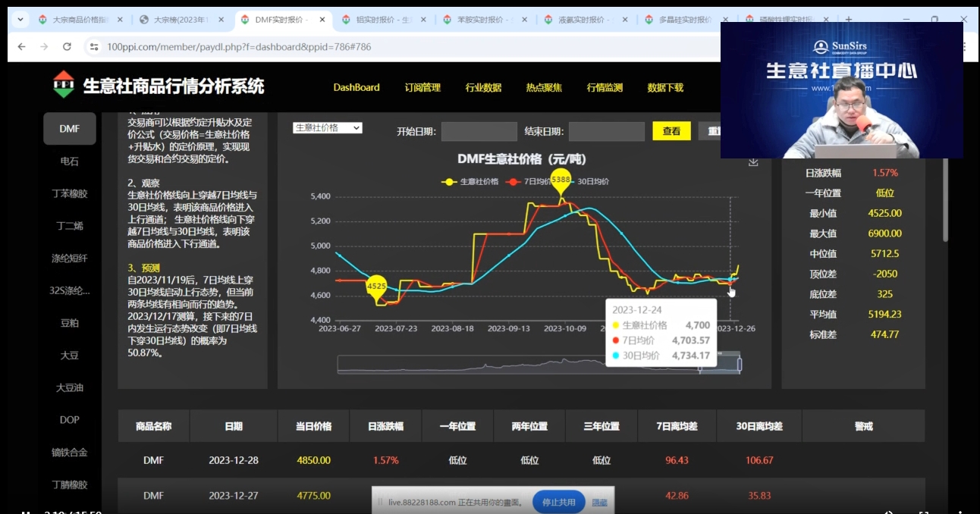
Task: Close the DMF实时报价 tab
Action: (x=322, y=20)
